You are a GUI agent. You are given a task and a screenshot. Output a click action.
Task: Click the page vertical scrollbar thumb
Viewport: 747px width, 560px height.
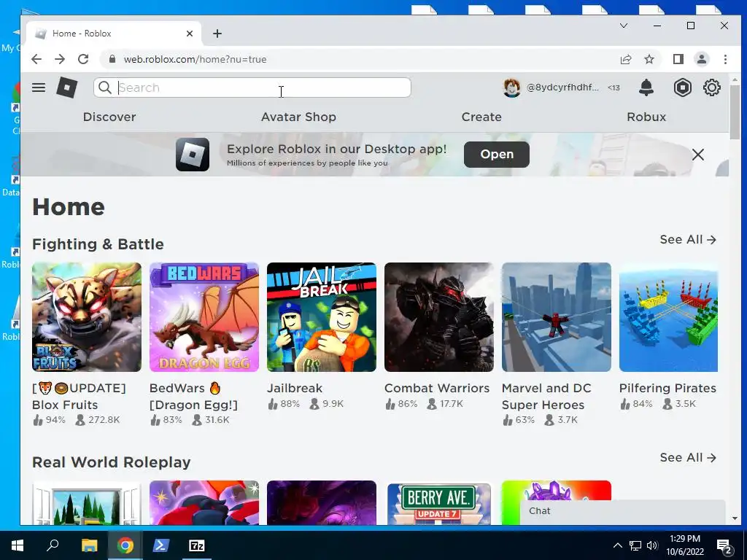point(735,112)
